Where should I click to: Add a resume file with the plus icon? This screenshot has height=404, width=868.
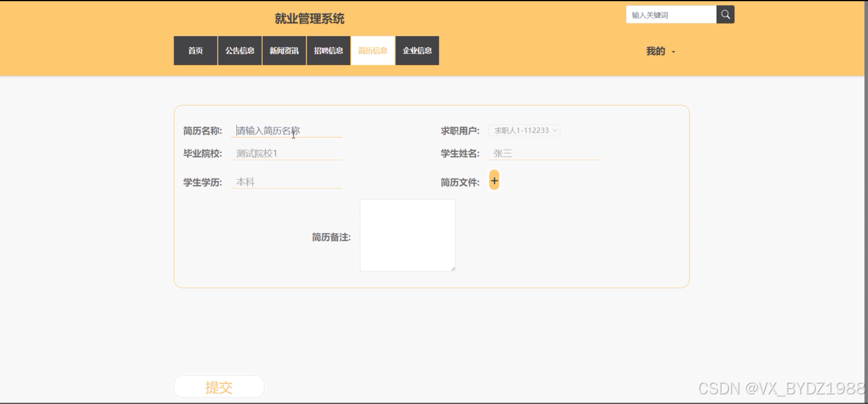click(x=494, y=180)
